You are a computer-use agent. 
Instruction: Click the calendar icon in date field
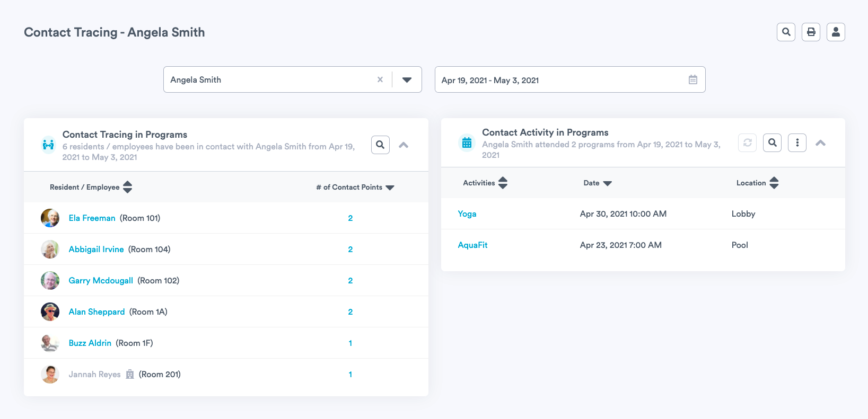pyautogui.click(x=692, y=80)
